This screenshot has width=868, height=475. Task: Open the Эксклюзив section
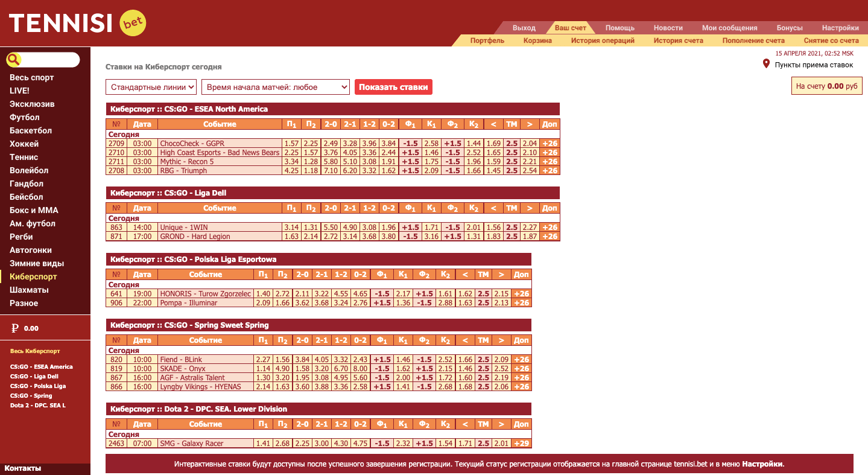[32, 104]
